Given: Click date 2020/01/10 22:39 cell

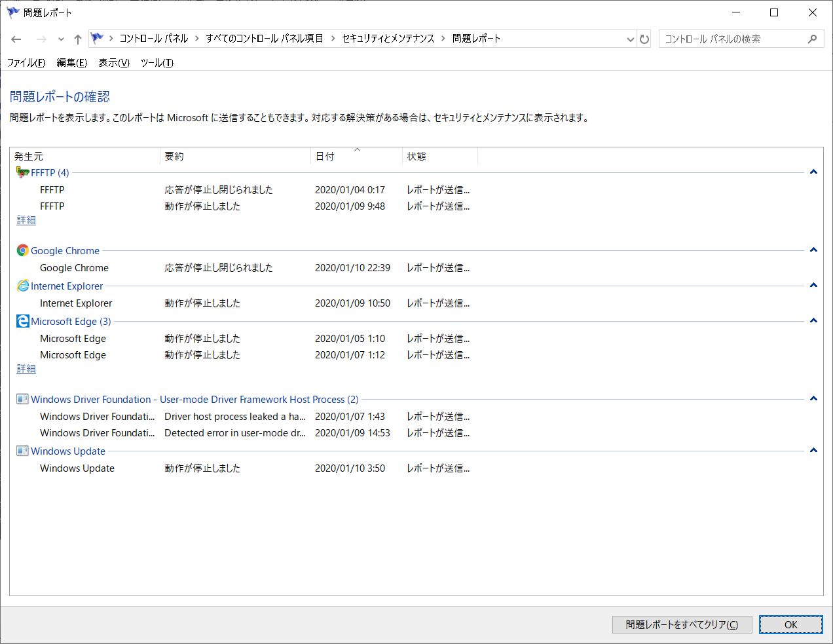Looking at the screenshot, I should coord(352,268).
